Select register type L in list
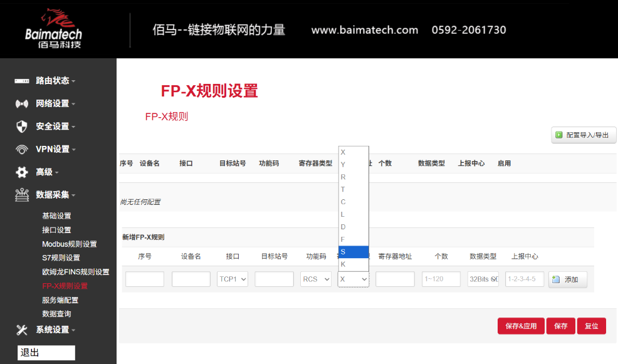 click(x=354, y=214)
